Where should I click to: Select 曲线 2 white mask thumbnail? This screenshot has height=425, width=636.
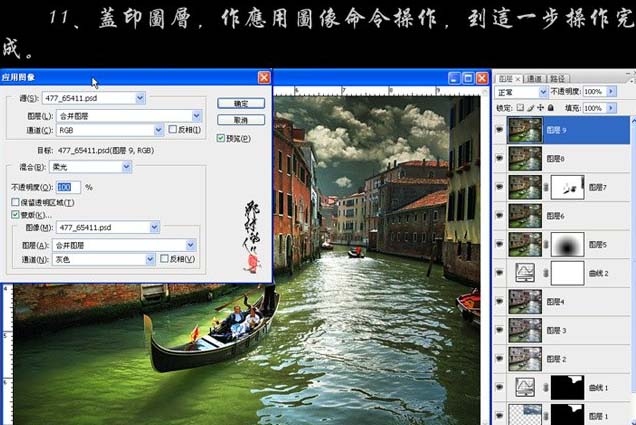point(567,273)
